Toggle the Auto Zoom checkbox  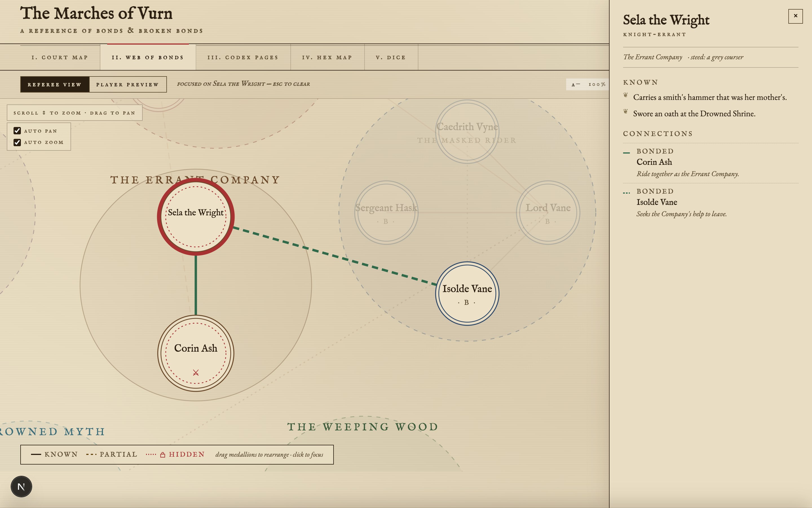coord(17,143)
